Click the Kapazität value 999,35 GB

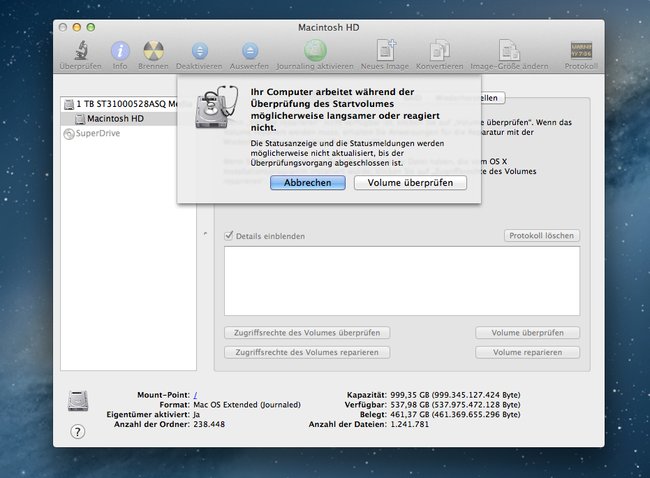455,395
